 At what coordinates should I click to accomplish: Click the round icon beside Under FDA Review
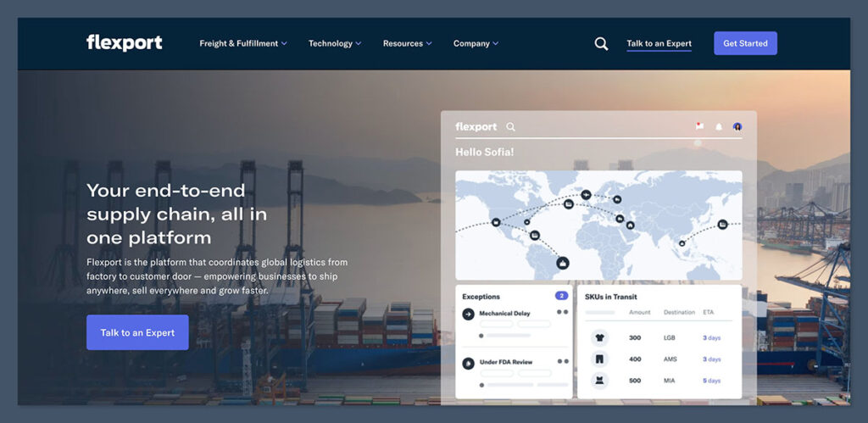pyautogui.click(x=468, y=363)
